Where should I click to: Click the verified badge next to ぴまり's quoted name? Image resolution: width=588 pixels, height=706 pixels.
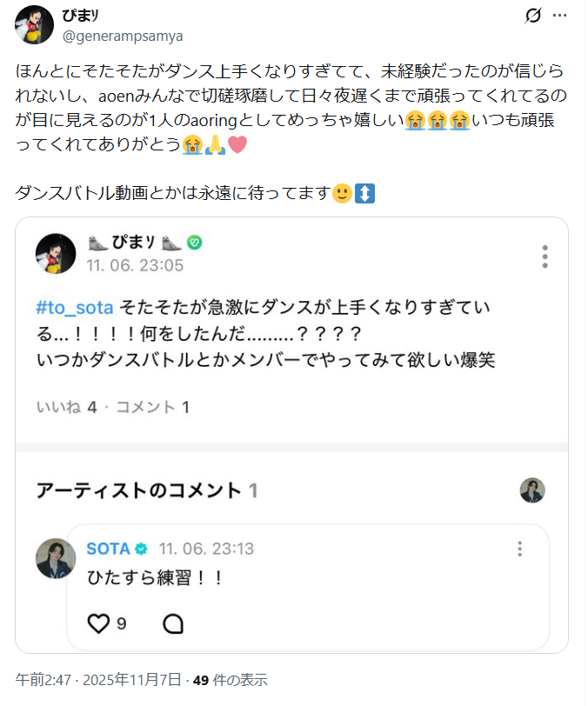(x=193, y=243)
